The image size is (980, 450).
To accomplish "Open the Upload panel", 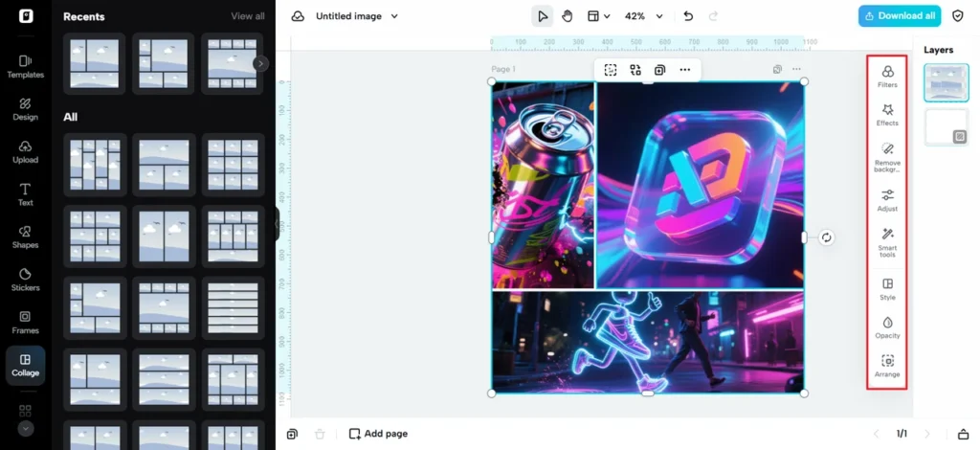I will coord(25,152).
